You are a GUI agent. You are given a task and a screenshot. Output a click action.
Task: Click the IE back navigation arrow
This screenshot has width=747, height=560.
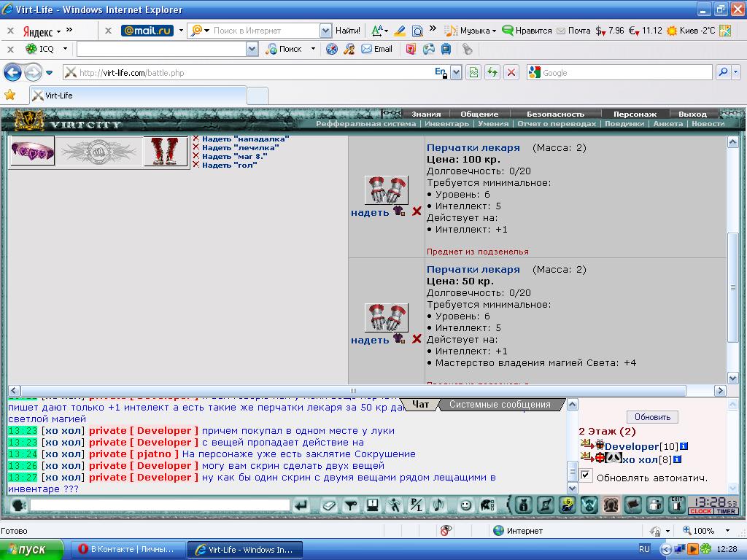(x=13, y=72)
